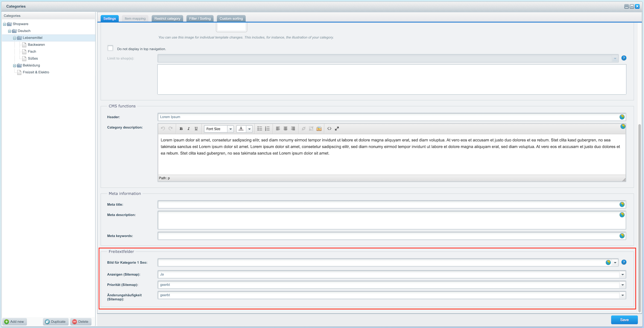
Task: Open help for Bild für Kategorie 1 Seo
Action: (624, 262)
